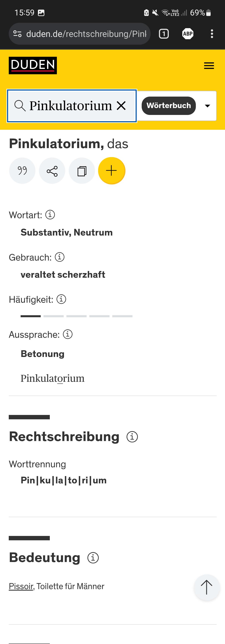Open the Bedeutung info icon

click(93, 558)
